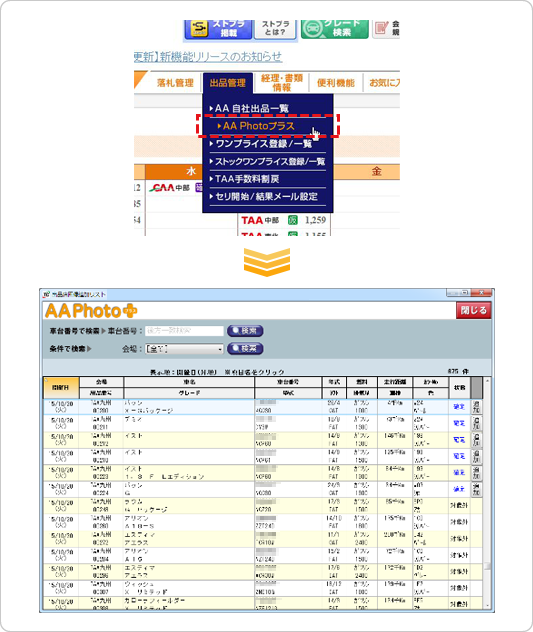Maximize the AAPhoto window
The image size is (533, 632).
465,293
